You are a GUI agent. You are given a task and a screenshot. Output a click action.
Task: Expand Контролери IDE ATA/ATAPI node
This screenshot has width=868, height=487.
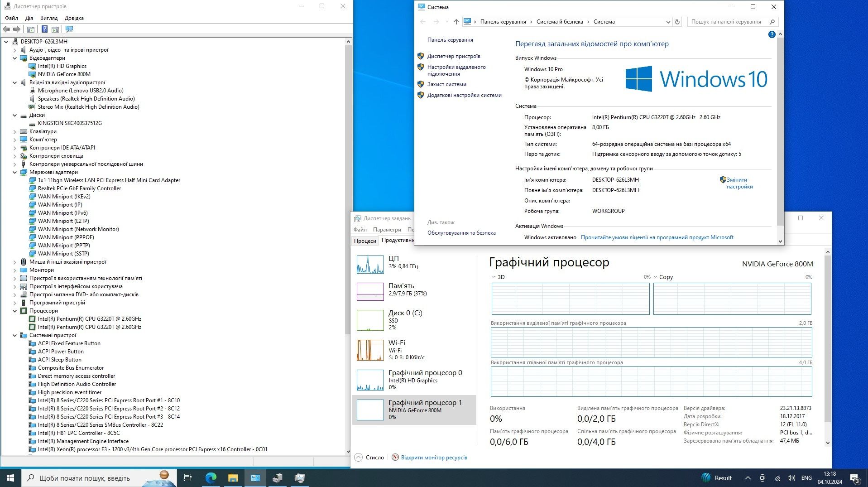(x=14, y=148)
